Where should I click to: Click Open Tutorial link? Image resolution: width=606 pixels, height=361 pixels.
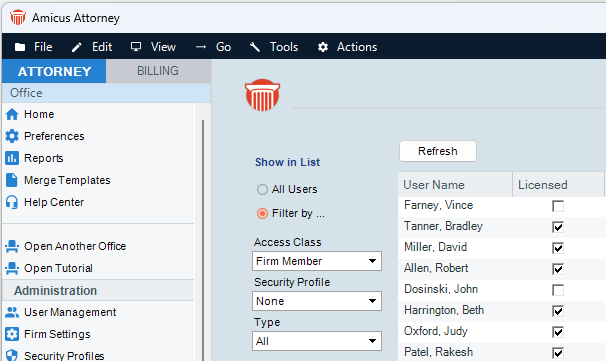click(58, 268)
